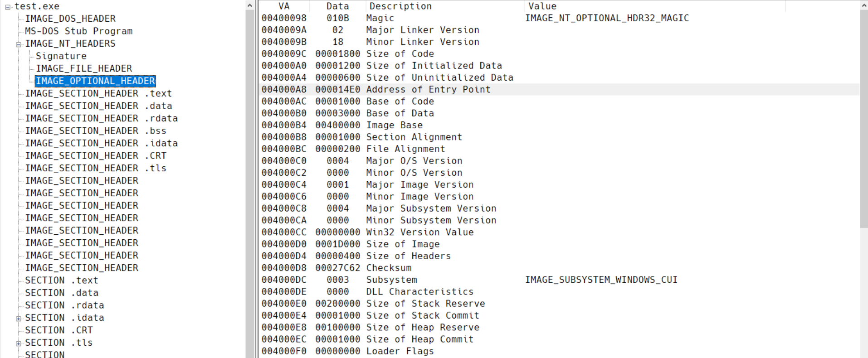868x358 pixels.
Task: Open MS-DOS Stub Program entry
Action: click(78, 31)
